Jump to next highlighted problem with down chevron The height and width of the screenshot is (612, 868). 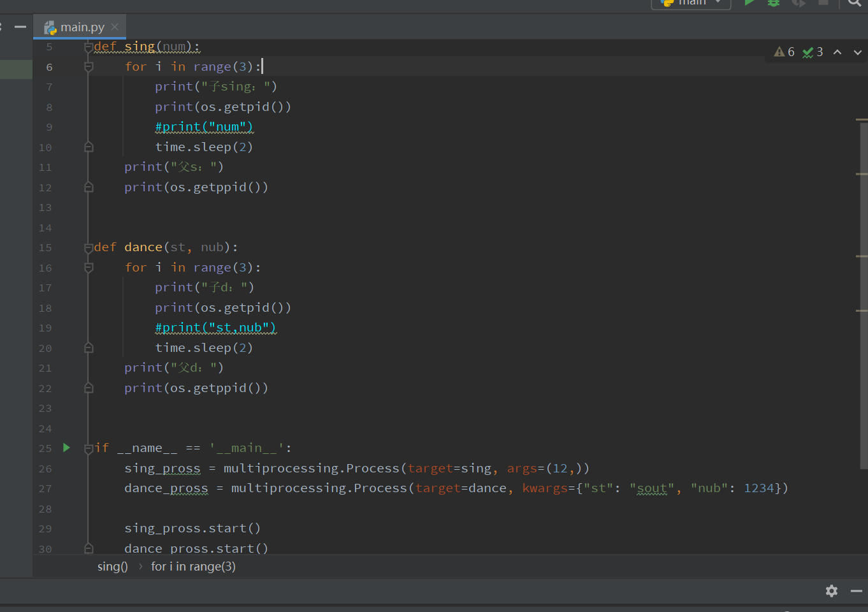[858, 52]
